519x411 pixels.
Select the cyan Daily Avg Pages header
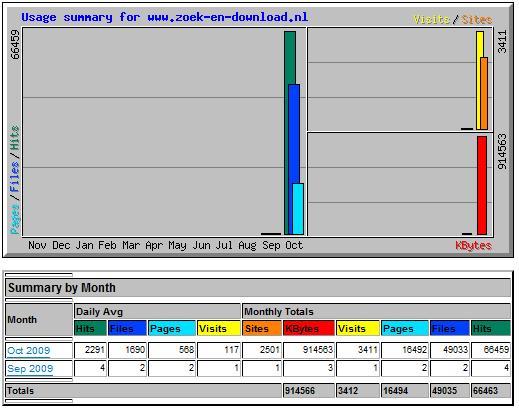(x=172, y=328)
